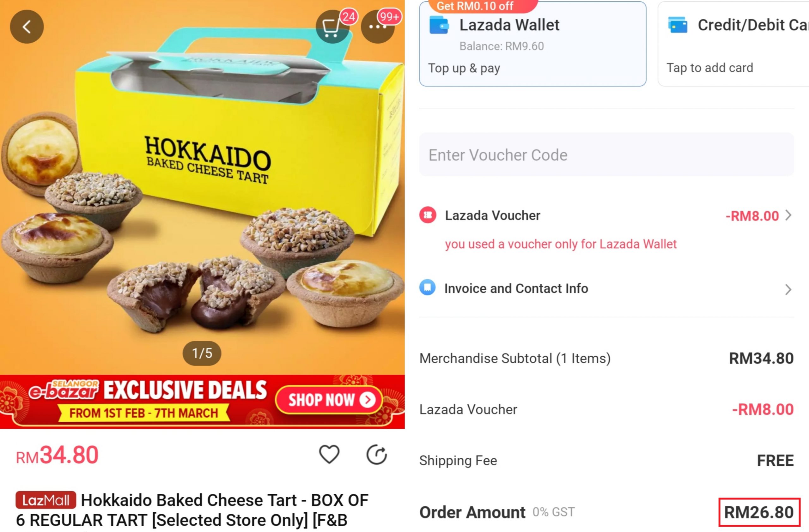Tap the 1/5 image page indicator
809x532 pixels.
pos(202,353)
